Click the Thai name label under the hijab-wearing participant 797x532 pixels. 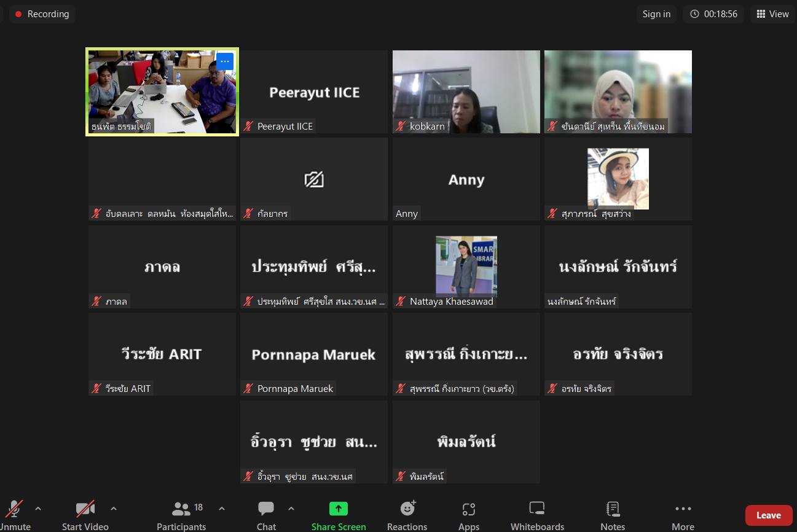tap(613, 127)
